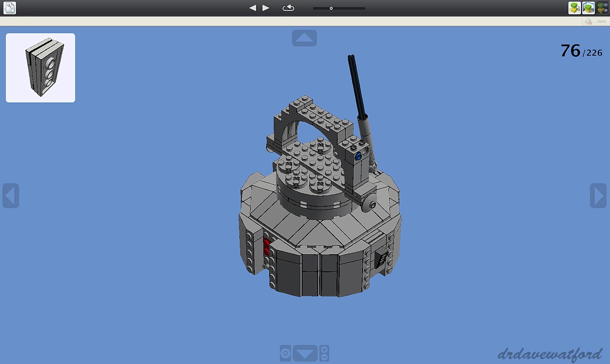Click the zoom out minus icon

coord(324,358)
